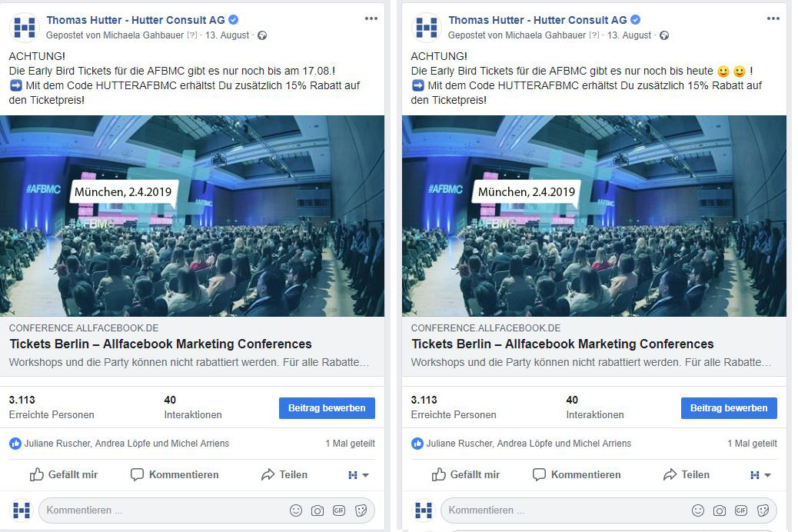Open Michaela Gahbauer poster name, right post
Image resolution: width=798 pixels, height=532 pixels.
[x=546, y=35]
